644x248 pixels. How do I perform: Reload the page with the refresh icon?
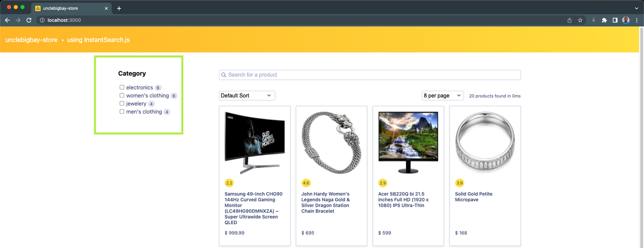(29, 20)
